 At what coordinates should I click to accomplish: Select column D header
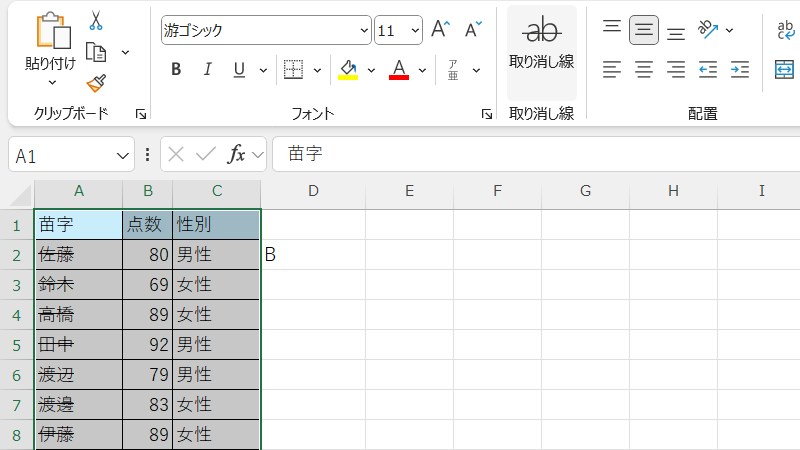tap(313, 191)
